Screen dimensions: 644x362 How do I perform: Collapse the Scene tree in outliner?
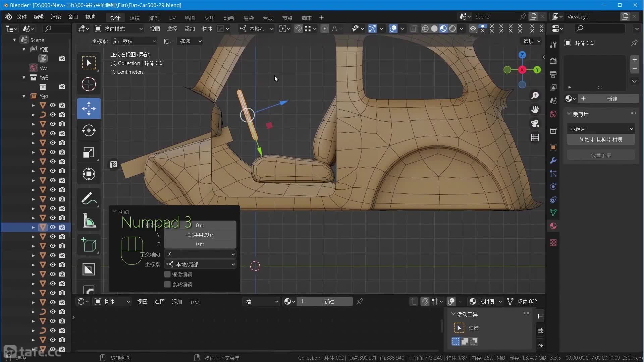click(14, 40)
